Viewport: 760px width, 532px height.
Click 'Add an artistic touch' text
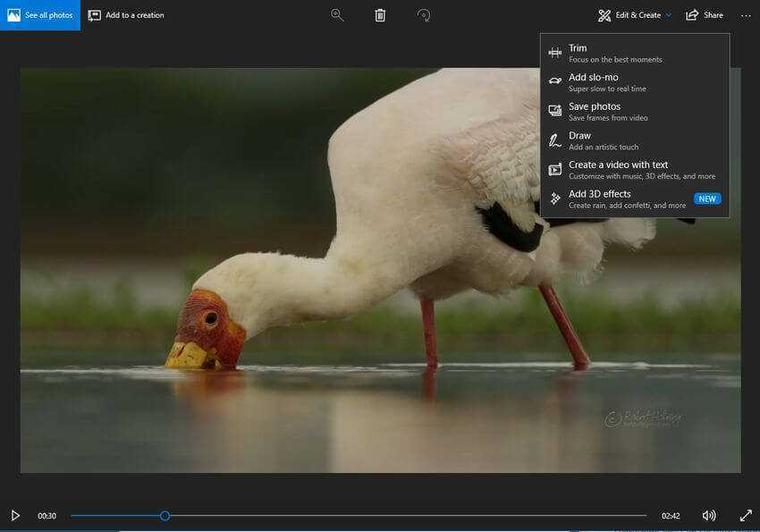coord(604,147)
